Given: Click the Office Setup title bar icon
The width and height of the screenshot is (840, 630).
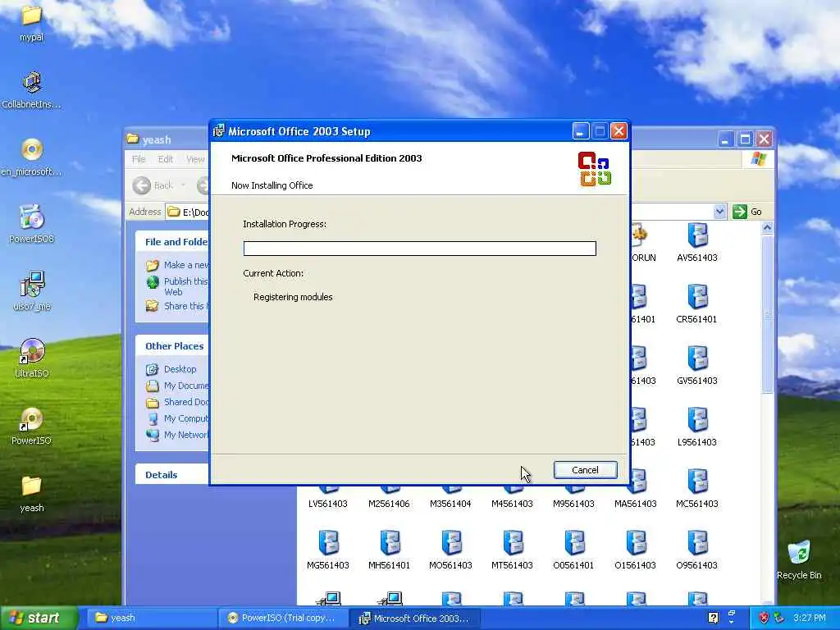Looking at the screenshot, I should (218, 131).
